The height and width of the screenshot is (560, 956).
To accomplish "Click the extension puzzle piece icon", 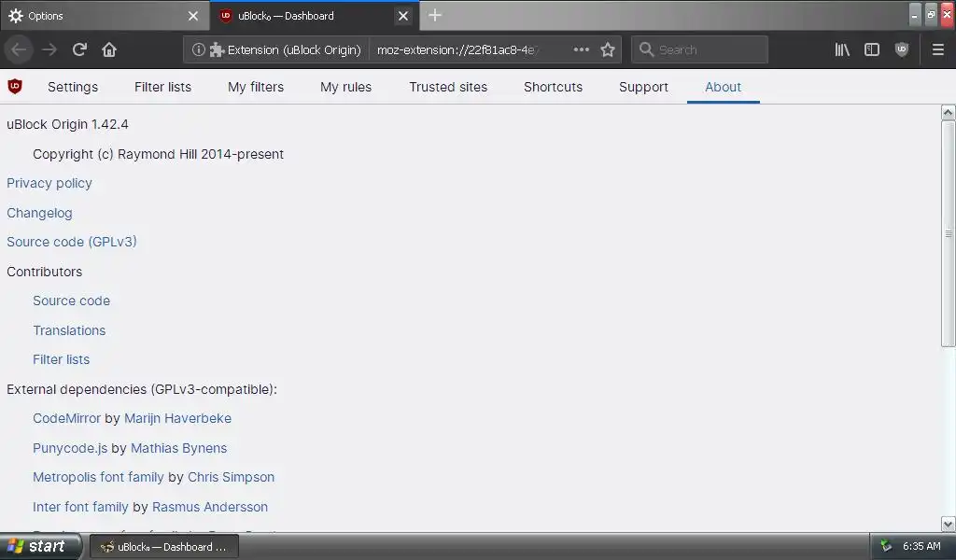I will (217, 50).
